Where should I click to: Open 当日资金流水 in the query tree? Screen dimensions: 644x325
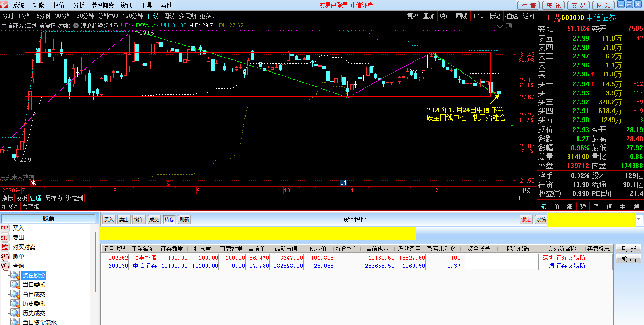[x=40, y=322]
